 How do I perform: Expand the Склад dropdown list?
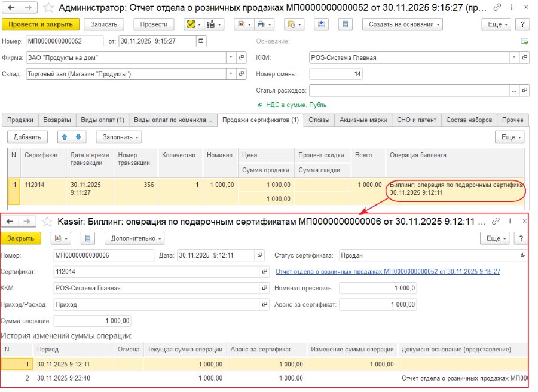(231, 74)
